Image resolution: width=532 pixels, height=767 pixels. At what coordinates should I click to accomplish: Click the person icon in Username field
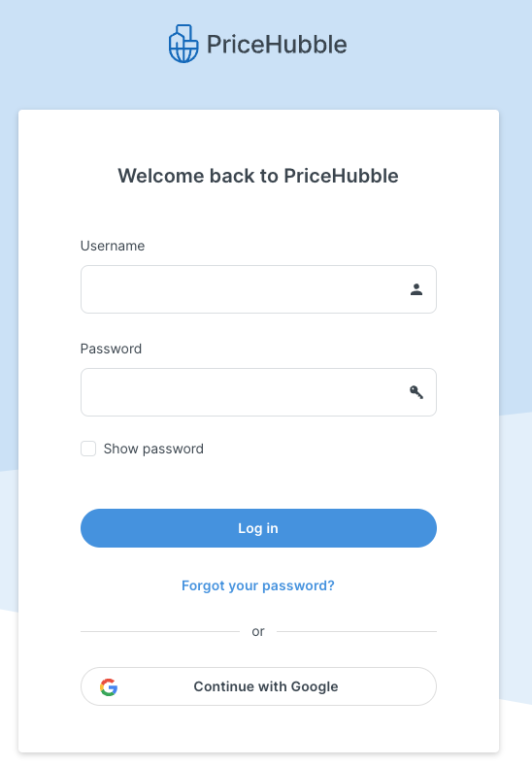pos(416,289)
